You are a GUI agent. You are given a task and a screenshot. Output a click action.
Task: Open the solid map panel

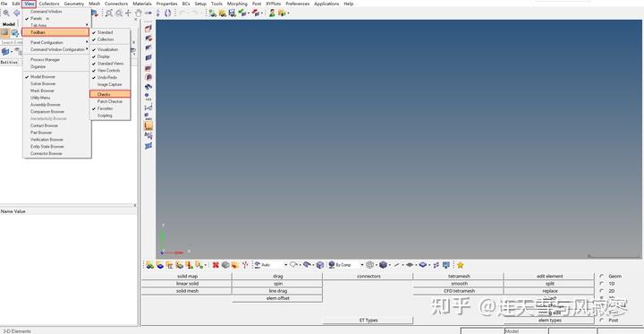(x=187, y=277)
